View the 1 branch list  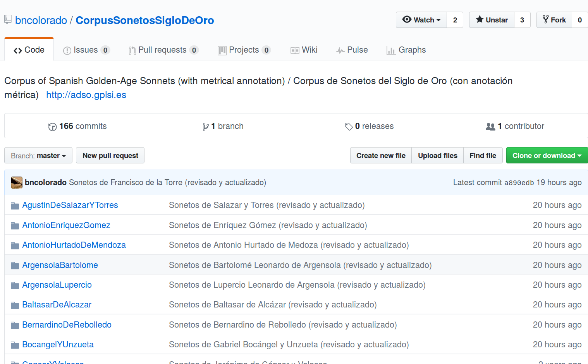point(223,126)
